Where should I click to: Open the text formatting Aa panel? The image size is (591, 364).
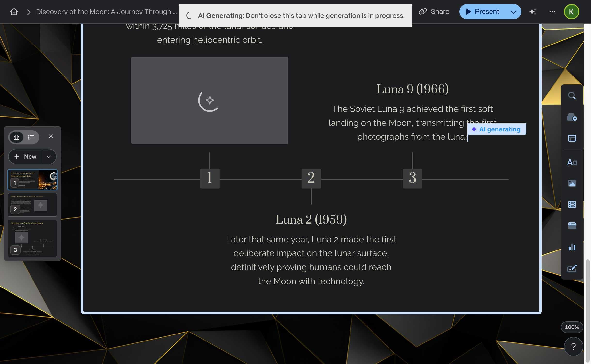[x=572, y=162]
